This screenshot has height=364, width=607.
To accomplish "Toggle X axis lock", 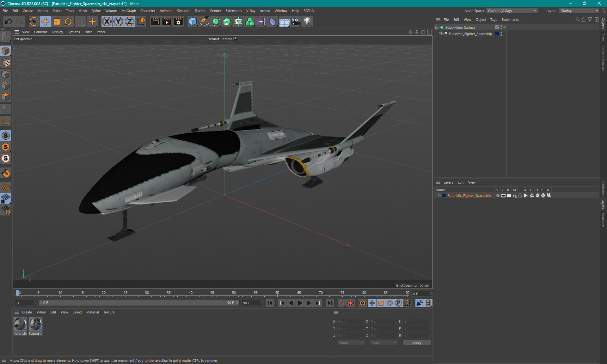I will click(x=107, y=21).
